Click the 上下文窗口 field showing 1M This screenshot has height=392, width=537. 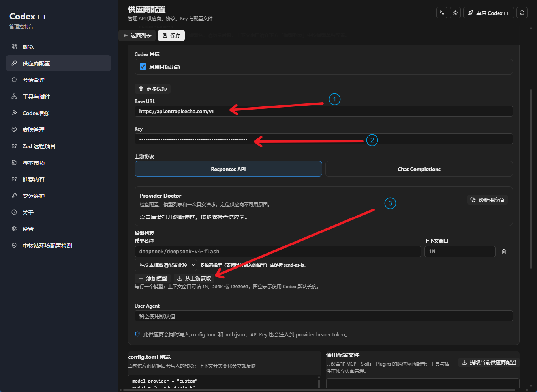[460, 252]
